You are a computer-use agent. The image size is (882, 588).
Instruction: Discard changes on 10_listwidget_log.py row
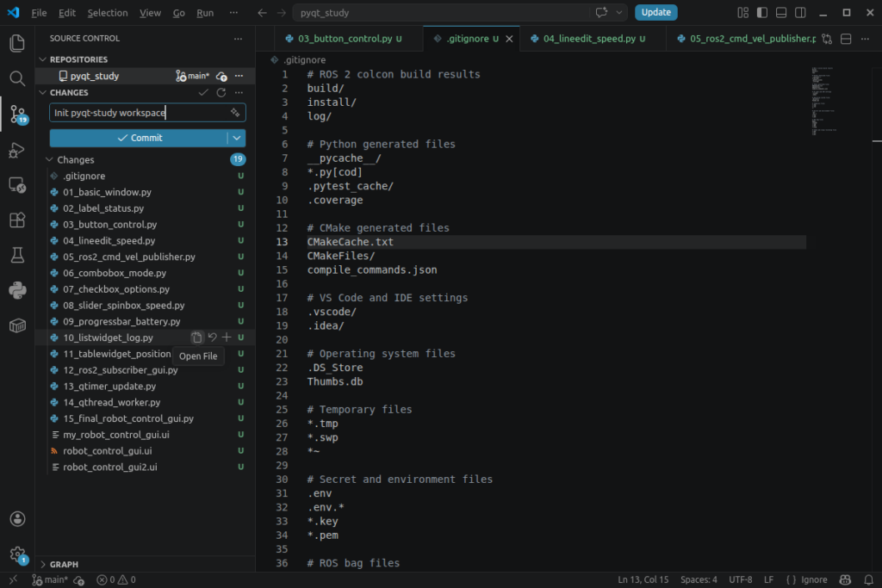pos(212,337)
